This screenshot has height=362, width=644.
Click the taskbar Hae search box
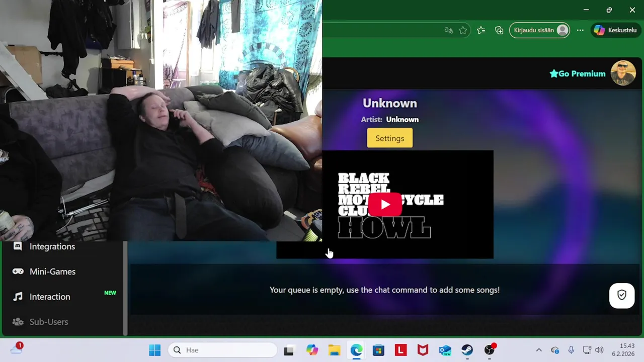pyautogui.click(x=223, y=350)
